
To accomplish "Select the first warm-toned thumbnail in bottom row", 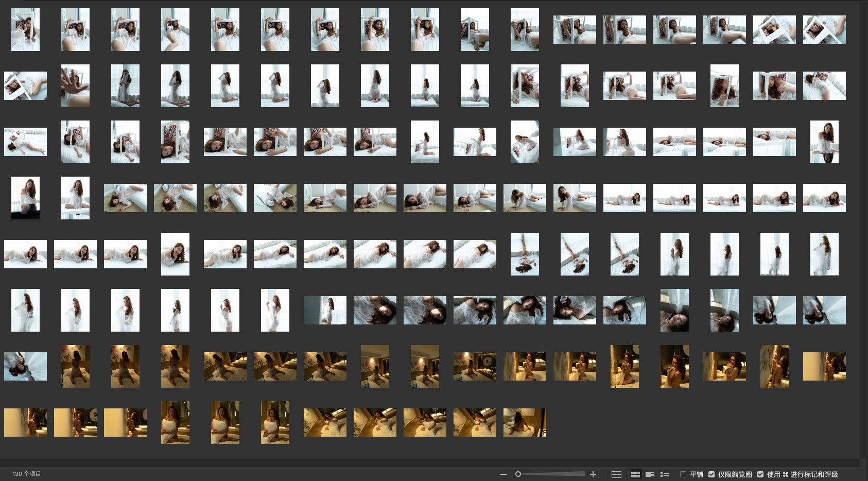I will 25,422.
